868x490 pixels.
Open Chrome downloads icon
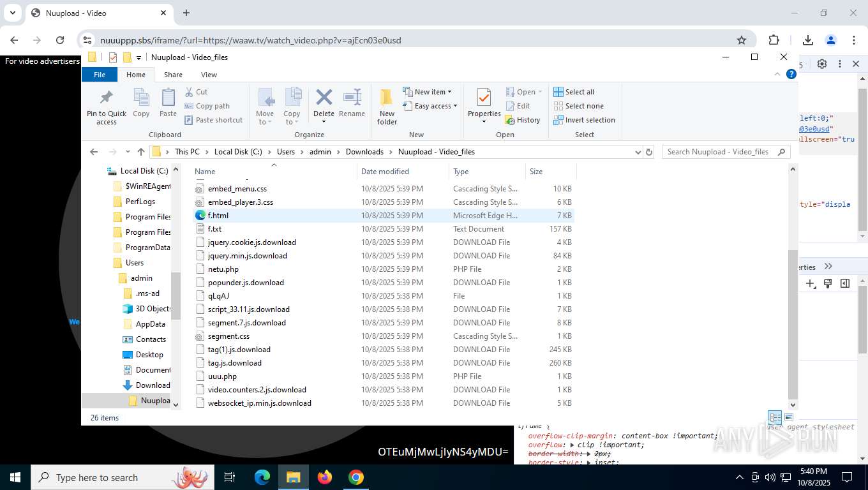click(808, 40)
